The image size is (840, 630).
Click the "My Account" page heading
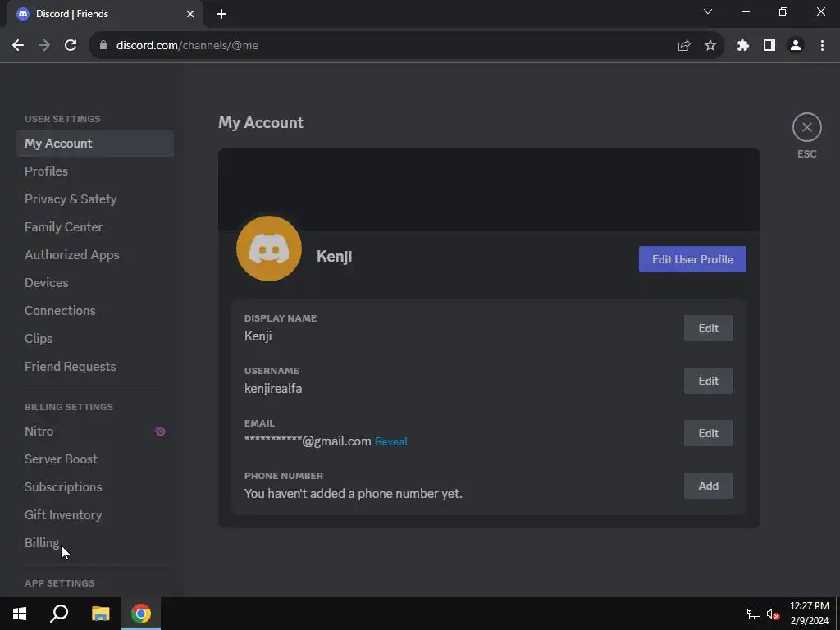[261, 123]
